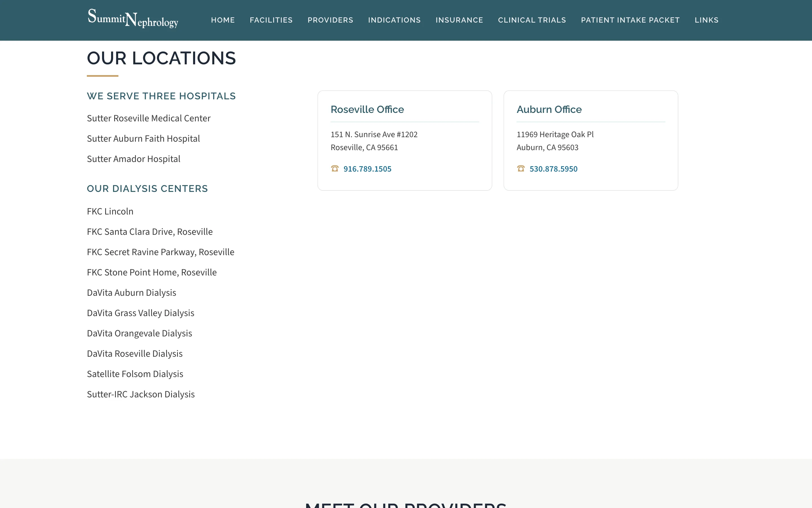Click the Our Locations heading
Viewport: 812px width, 508px height.
[161, 58]
